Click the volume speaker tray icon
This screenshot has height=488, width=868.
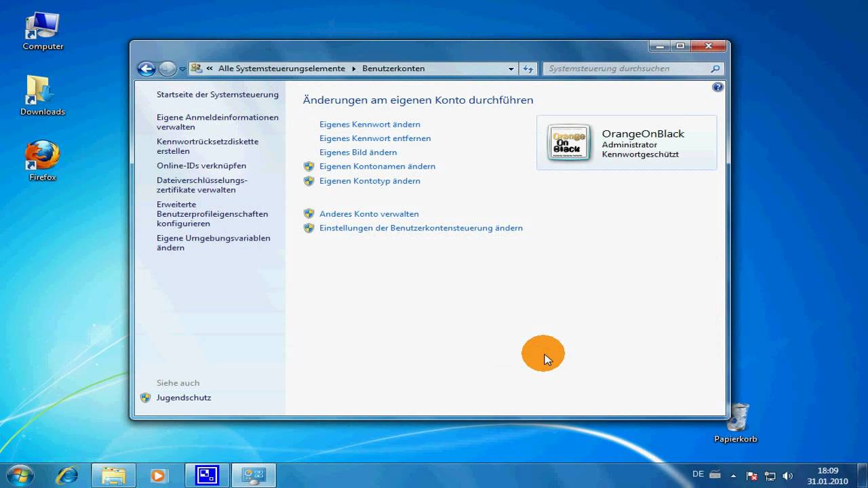click(x=787, y=476)
